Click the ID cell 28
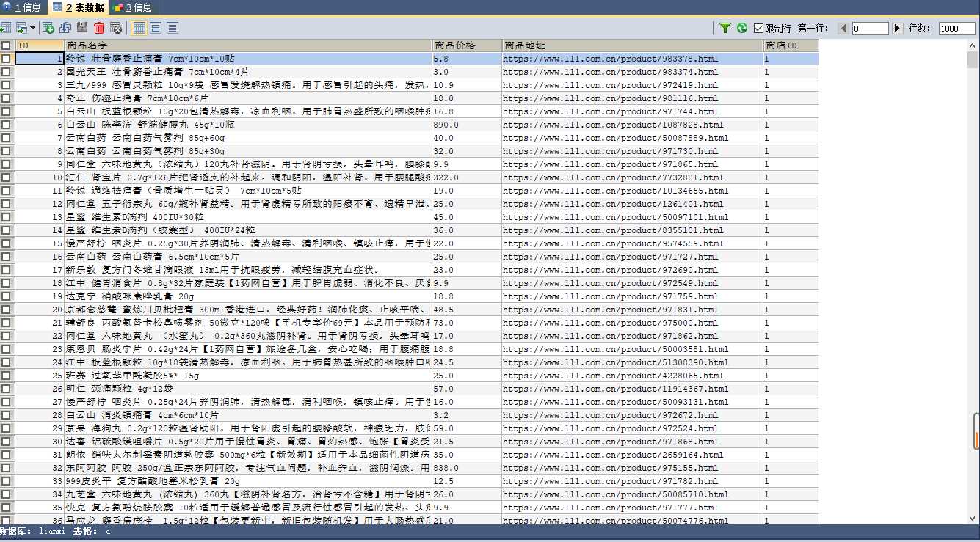The width and height of the screenshot is (980, 542). [x=40, y=415]
